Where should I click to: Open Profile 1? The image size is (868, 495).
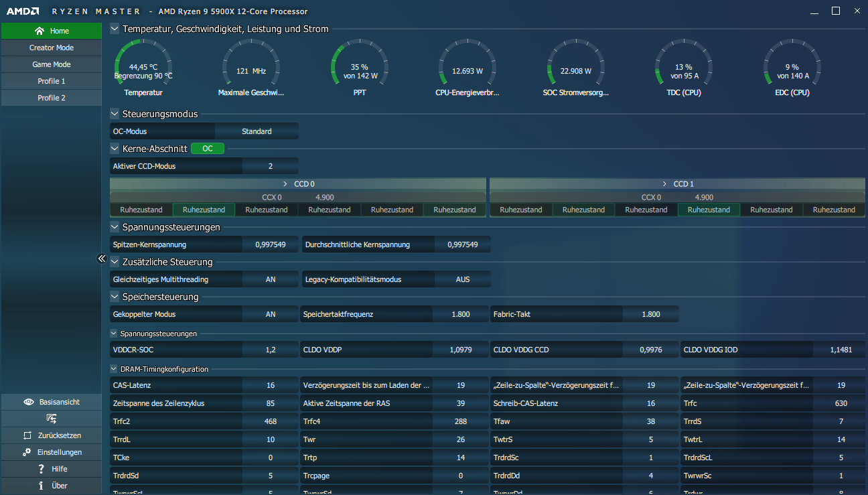[52, 81]
